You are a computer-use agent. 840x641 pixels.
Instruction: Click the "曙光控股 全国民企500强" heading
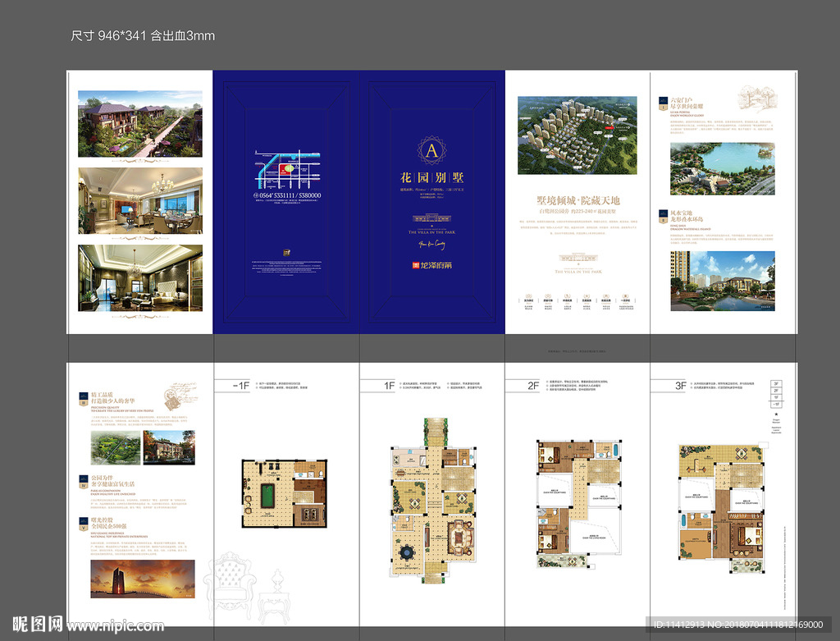tap(109, 523)
